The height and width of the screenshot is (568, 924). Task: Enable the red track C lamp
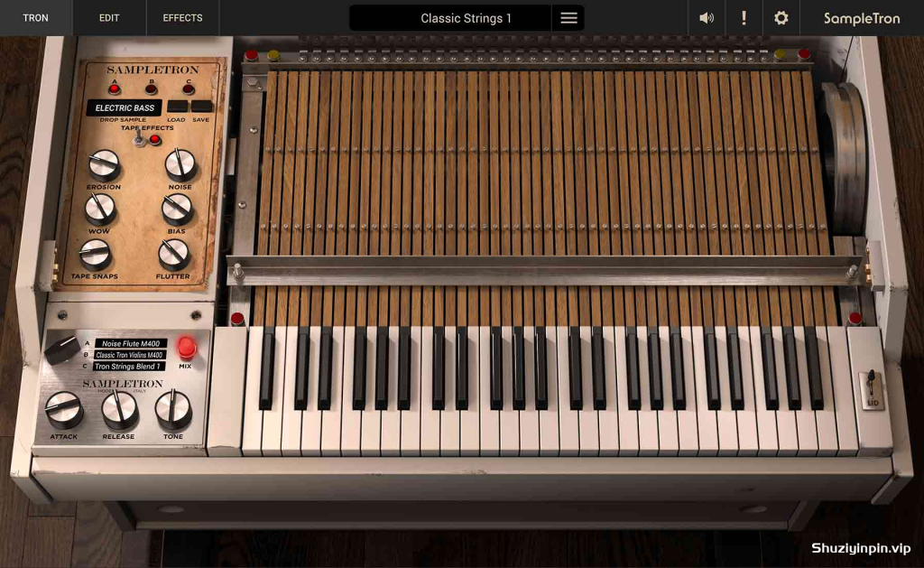click(188, 89)
